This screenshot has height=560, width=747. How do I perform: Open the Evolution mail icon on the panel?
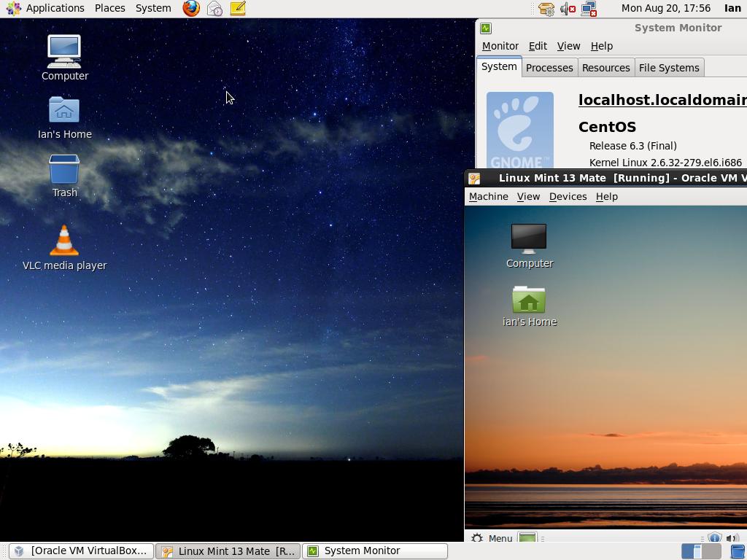[214, 9]
